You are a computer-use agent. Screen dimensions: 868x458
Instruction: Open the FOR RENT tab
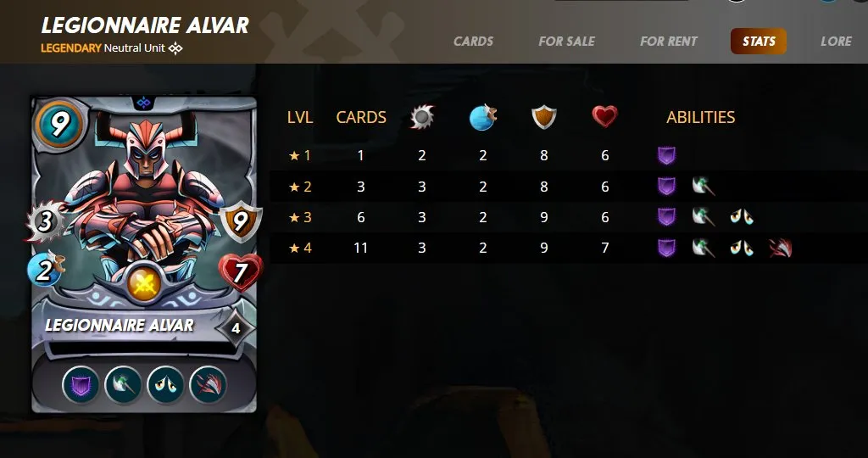tap(668, 41)
